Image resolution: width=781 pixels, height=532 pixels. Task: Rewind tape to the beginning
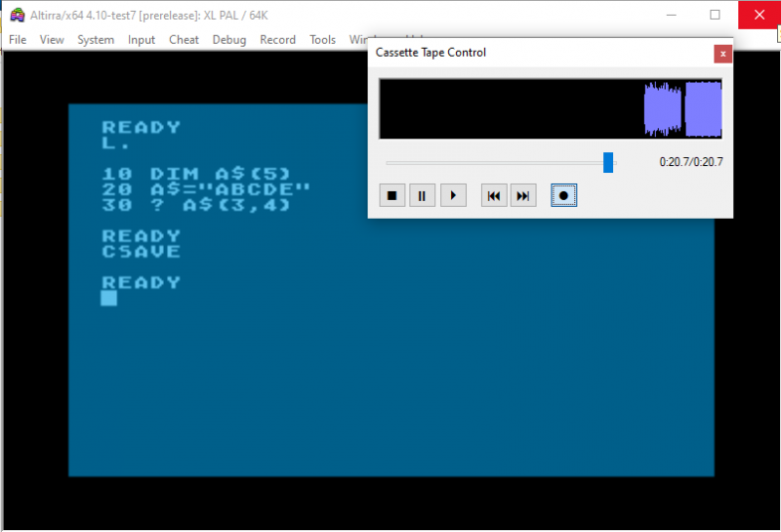click(x=494, y=195)
